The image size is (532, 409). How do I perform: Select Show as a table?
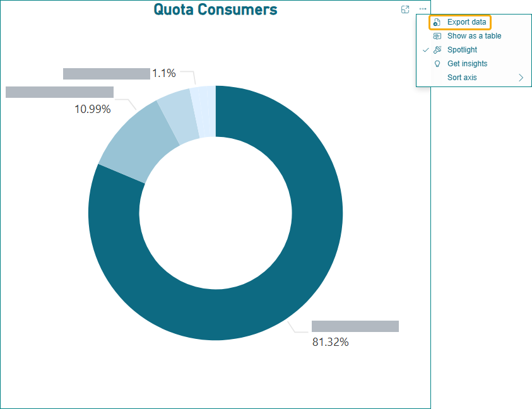(474, 36)
